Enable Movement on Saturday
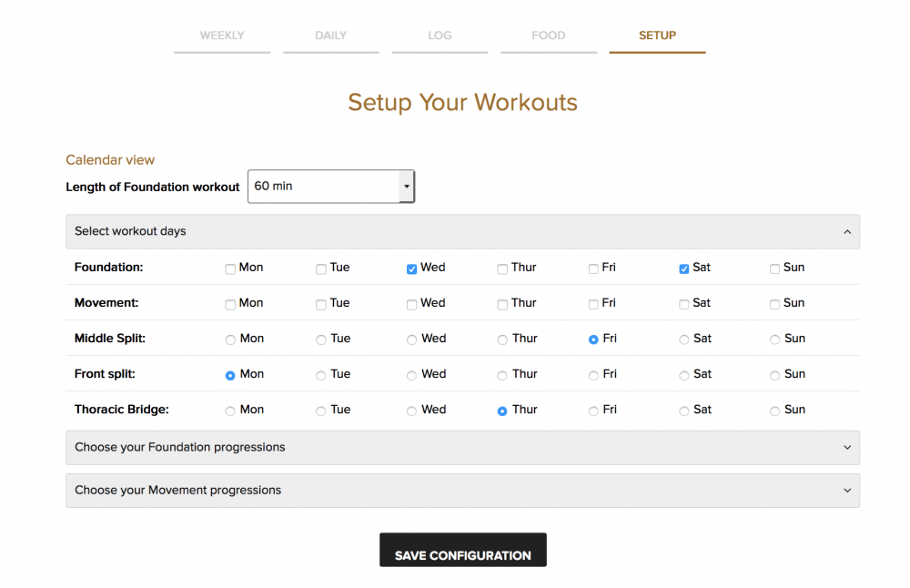This screenshot has width=910, height=588. [x=684, y=304]
